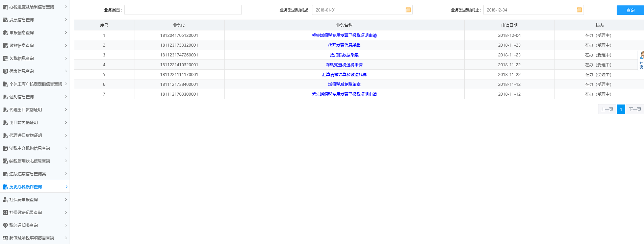Open calendar picker for 业务发起时间起
Screen dimensions: 644x244
coord(408,10)
